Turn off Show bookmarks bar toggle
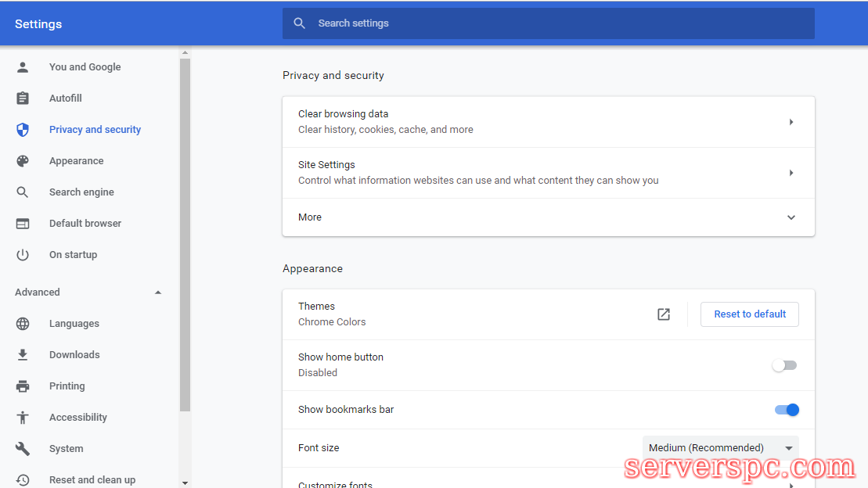 coord(786,410)
